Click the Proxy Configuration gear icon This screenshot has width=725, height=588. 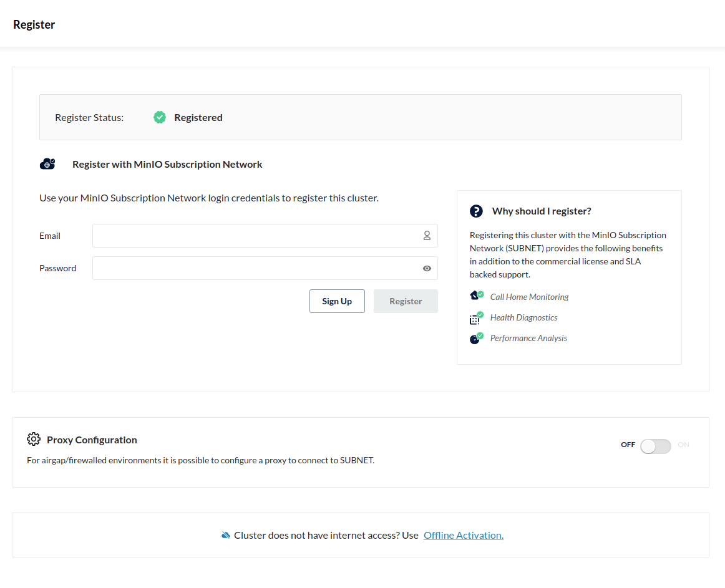33,439
